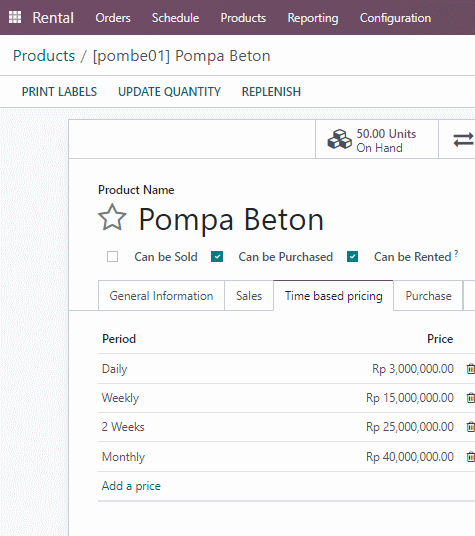The image size is (475, 536).
Task: Go back via Products breadcrumb
Action: 44,56
